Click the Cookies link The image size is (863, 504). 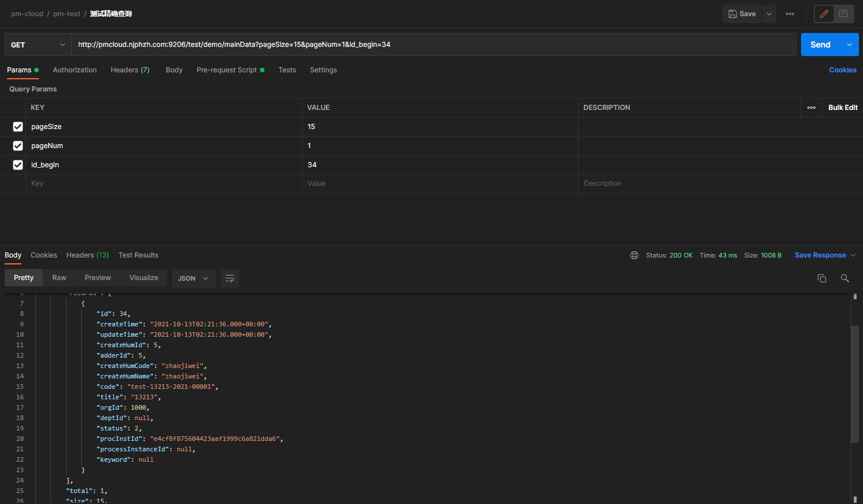[842, 70]
